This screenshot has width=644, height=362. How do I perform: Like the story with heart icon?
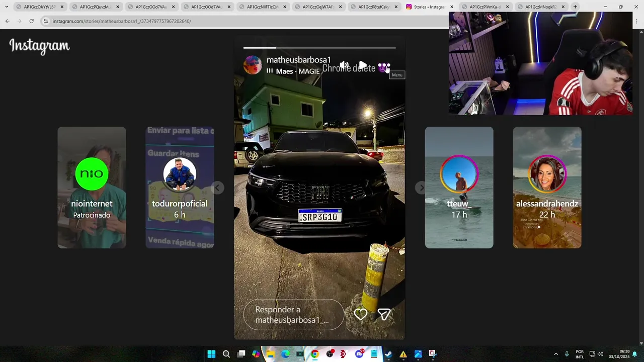click(360, 314)
